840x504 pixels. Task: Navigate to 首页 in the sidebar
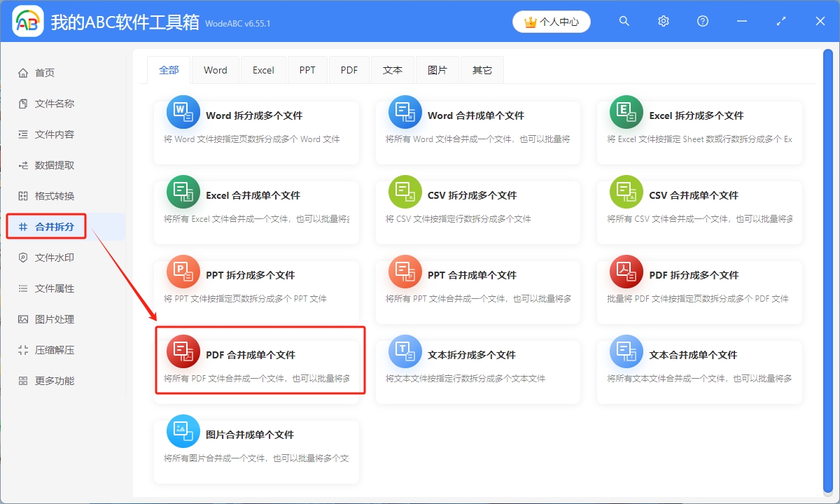tap(42, 72)
